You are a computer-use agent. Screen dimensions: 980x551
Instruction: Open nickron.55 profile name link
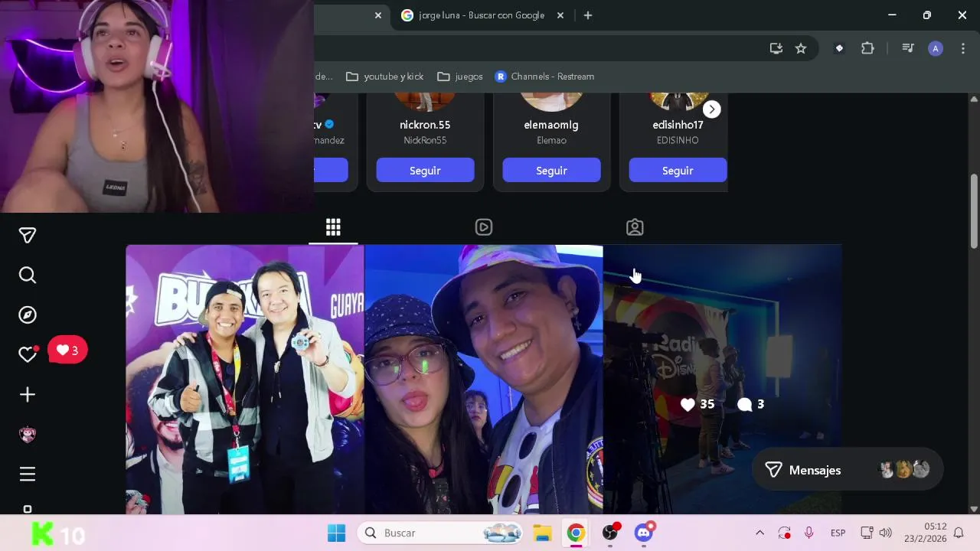(x=425, y=125)
